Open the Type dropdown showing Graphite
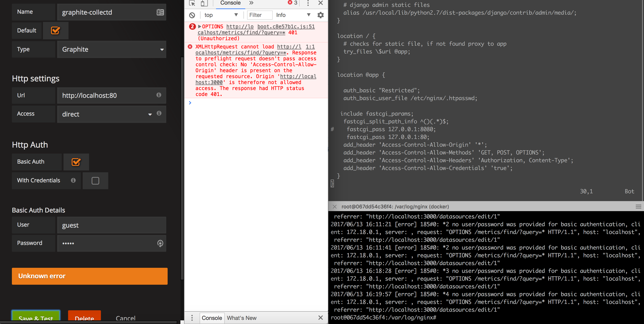 [x=111, y=49]
